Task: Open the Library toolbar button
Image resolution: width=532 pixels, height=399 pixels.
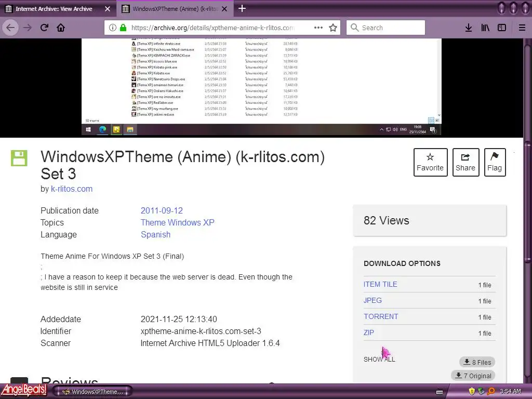Action: pos(485,28)
